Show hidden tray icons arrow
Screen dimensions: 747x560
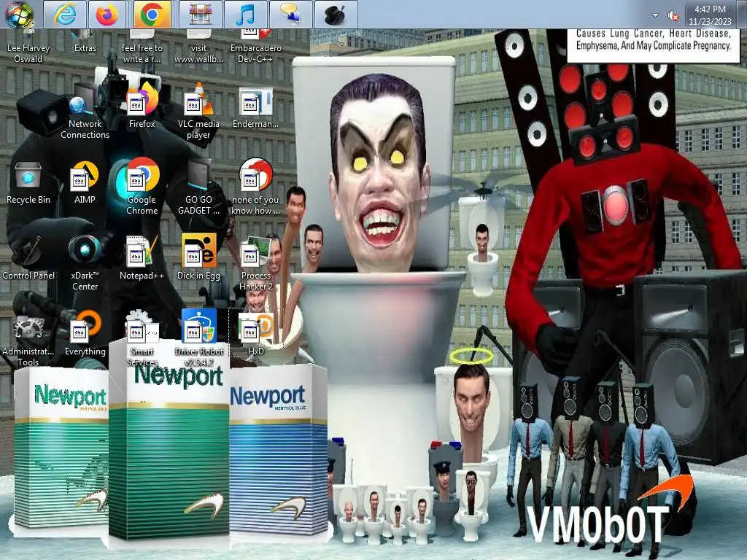click(655, 15)
